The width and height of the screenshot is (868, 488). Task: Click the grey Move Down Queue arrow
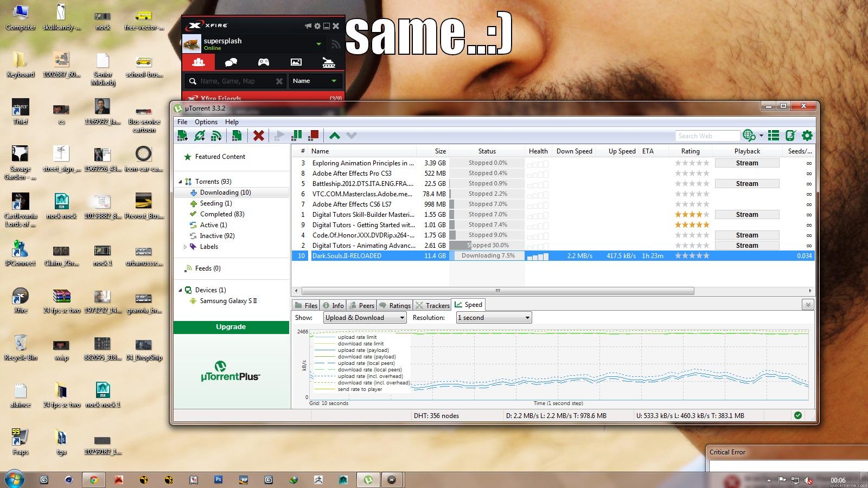352,136
